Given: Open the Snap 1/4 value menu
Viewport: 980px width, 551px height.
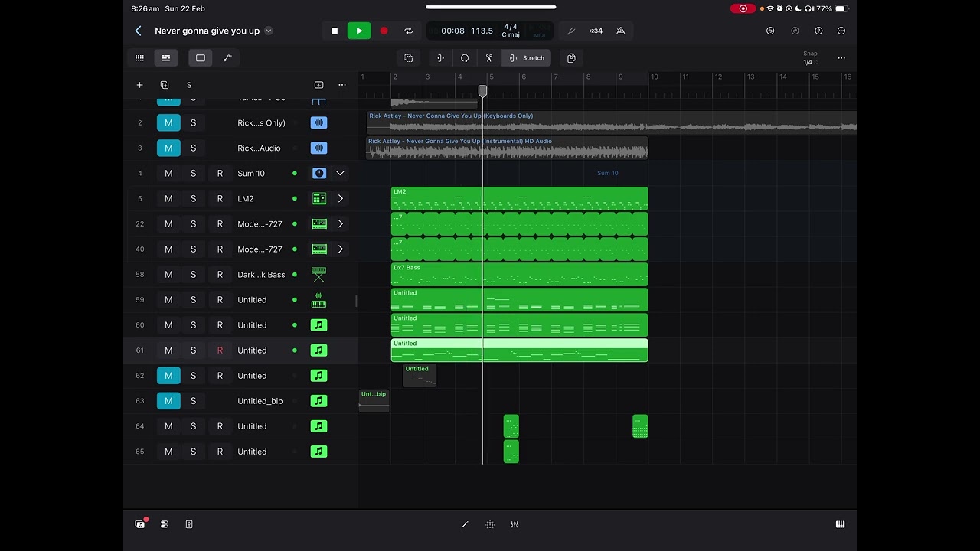Looking at the screenshot, I should [809, 62].
